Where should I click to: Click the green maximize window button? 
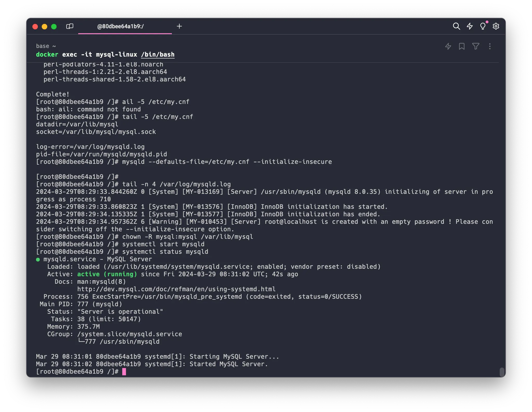tap(54, 26)
